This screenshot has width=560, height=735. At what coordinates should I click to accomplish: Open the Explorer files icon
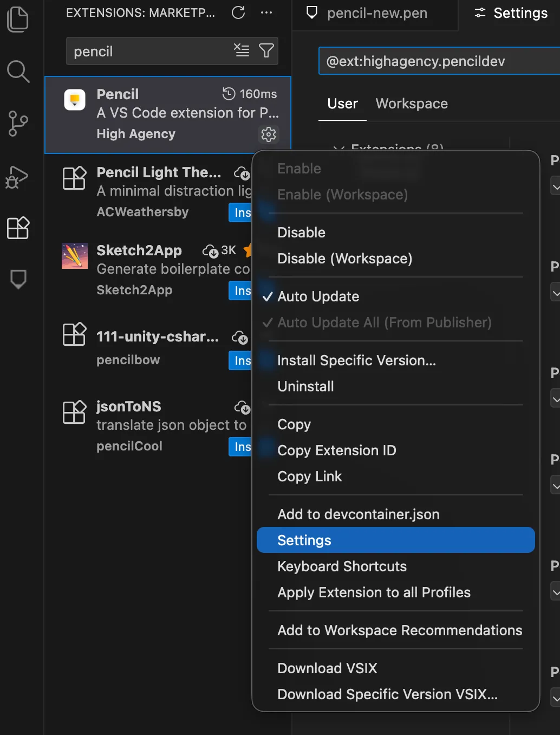click(x=18, y=20)
